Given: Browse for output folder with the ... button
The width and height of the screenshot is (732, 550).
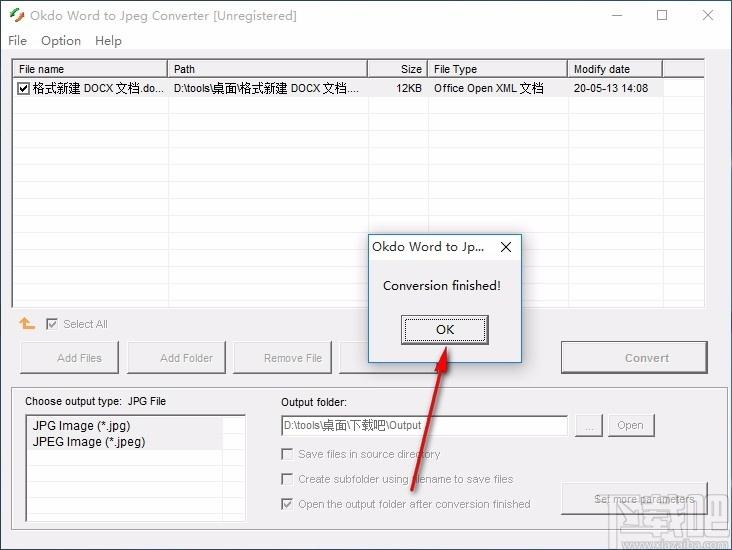Looking at the screenshot, I should click(x=589, y=425).
